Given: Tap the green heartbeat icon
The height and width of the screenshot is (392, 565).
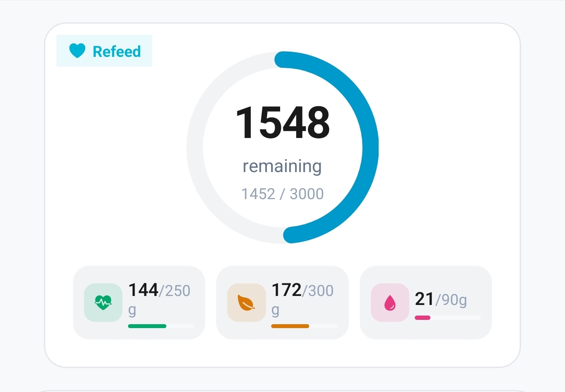Looking at the screenshot, I should (103, 303).
